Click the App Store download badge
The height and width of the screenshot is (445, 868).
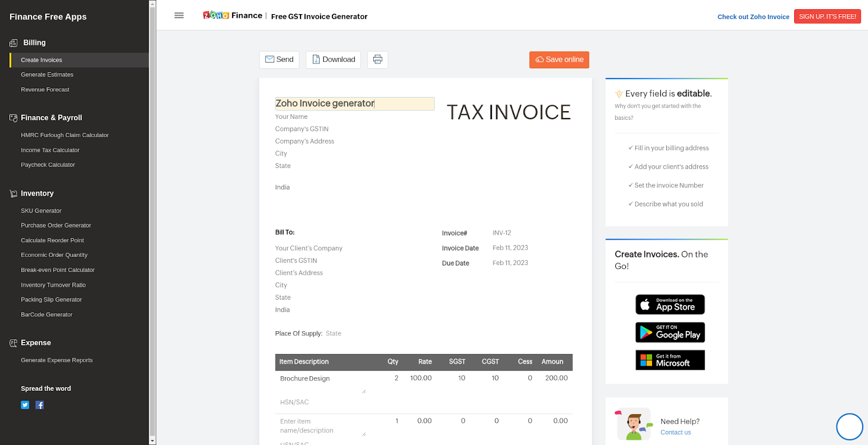coord(670,305)
